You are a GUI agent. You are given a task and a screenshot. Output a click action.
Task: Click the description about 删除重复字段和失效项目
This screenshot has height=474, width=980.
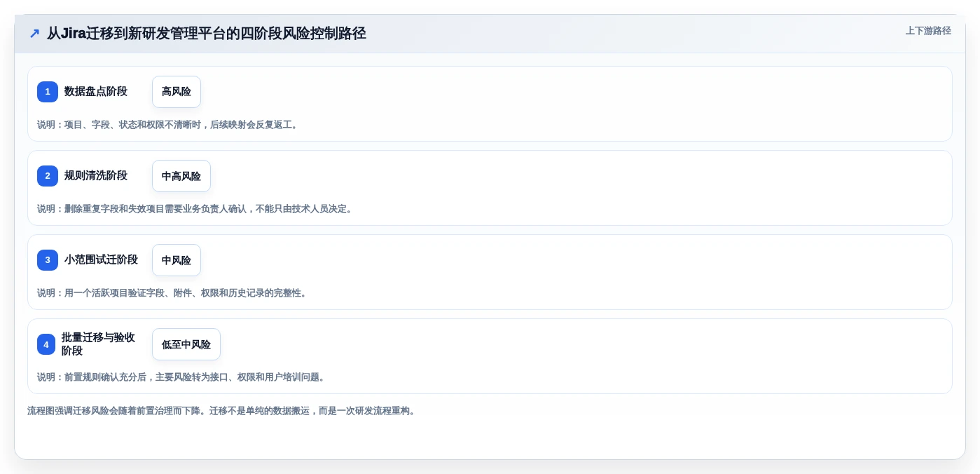coord(196,209)
